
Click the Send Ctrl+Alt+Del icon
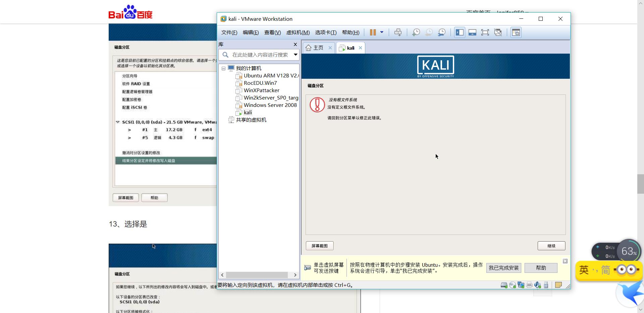(x=398, y=33)
